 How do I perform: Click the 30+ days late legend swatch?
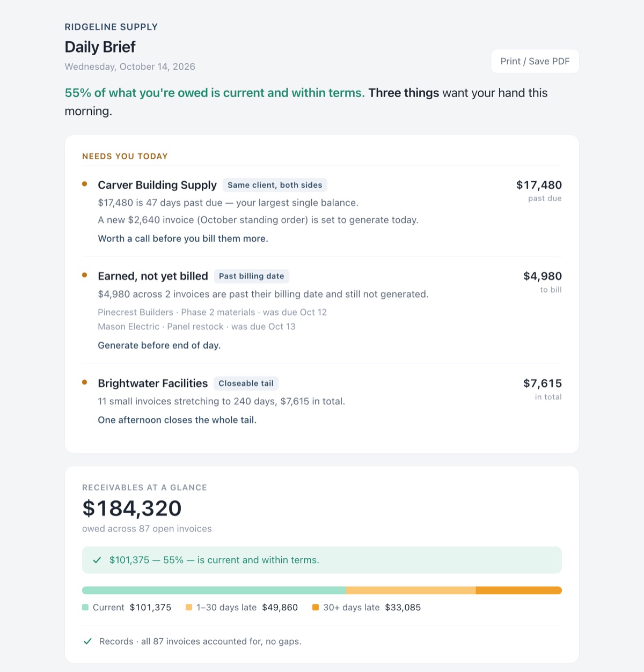(316, 607)
